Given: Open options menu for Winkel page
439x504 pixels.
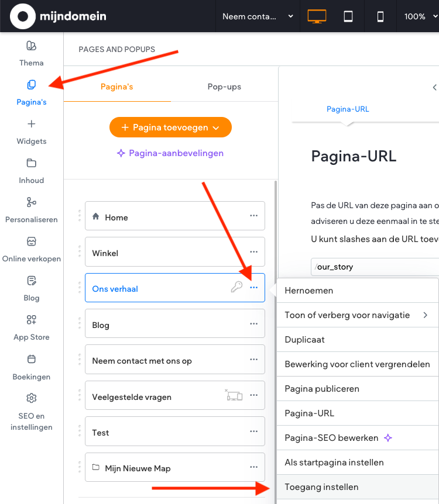Looking at the screenshot, I should click(x=253, y=253).
